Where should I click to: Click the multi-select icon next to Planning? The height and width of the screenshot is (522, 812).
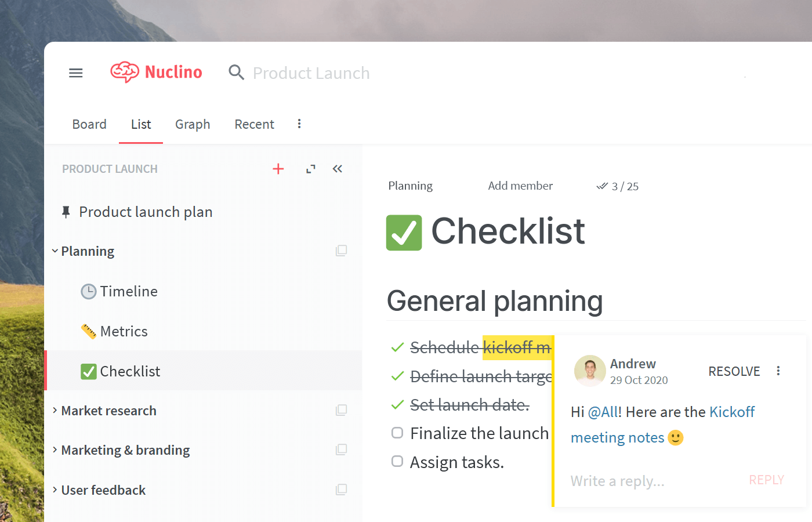342,251
